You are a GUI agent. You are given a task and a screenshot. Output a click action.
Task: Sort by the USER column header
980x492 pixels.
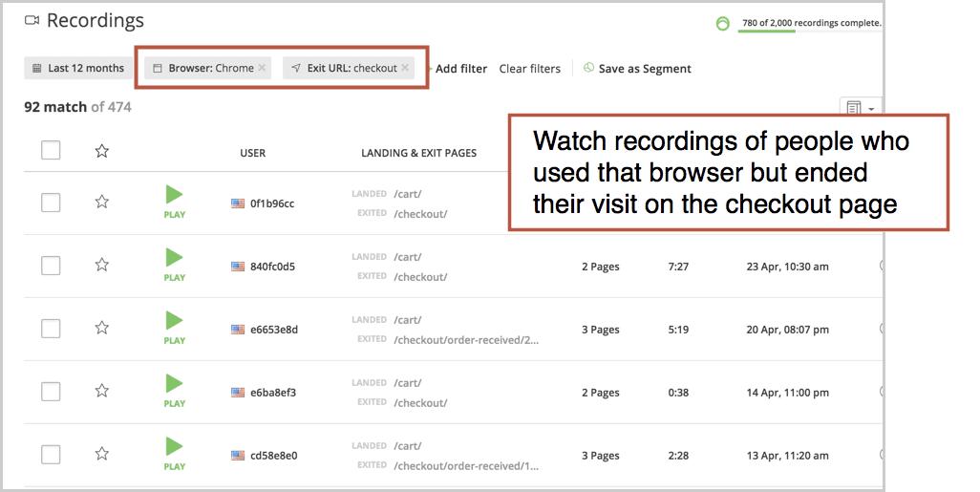click(252, 153)
